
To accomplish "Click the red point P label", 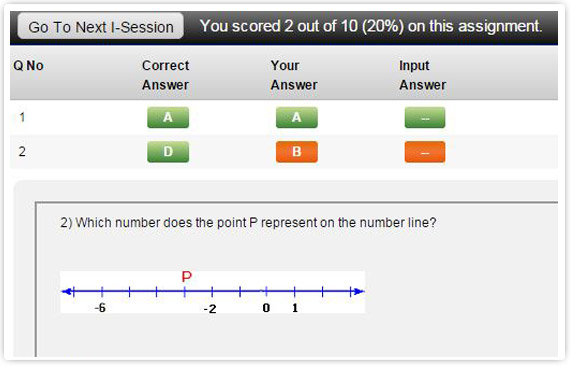I will 186,277.
